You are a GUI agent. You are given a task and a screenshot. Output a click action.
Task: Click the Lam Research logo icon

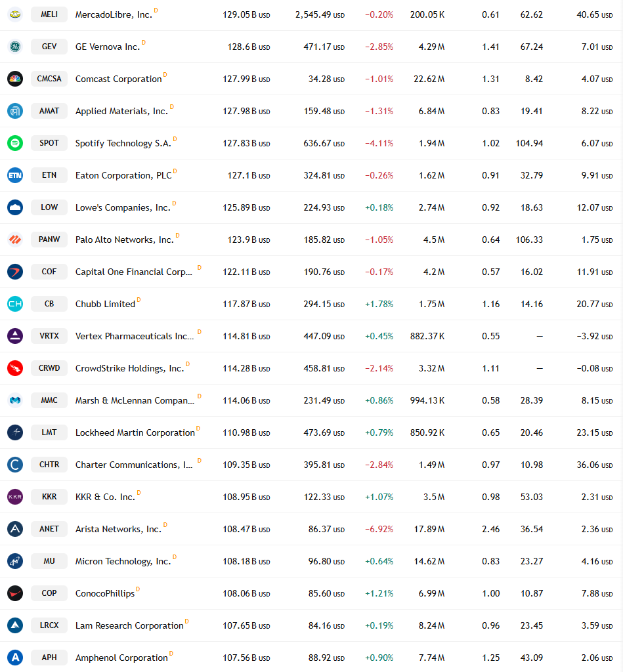[x=15, y=625]
